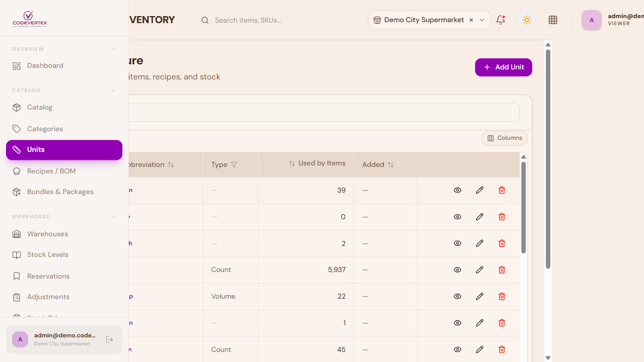Collapse the Overview sidebar section
This screenshot has width=644, height=362.
click(x=113, y=49)
